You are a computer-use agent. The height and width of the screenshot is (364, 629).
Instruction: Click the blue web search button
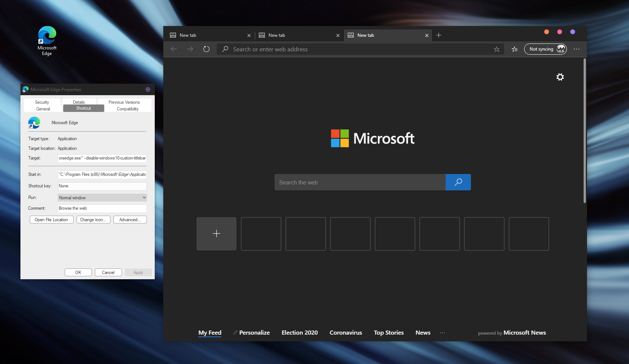[x=458, y=182]
